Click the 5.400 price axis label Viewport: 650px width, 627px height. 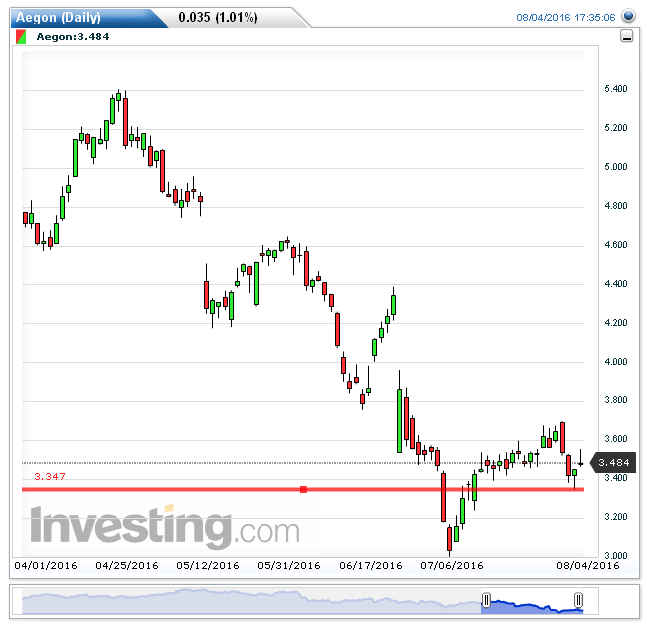click(x=616, y=89)
